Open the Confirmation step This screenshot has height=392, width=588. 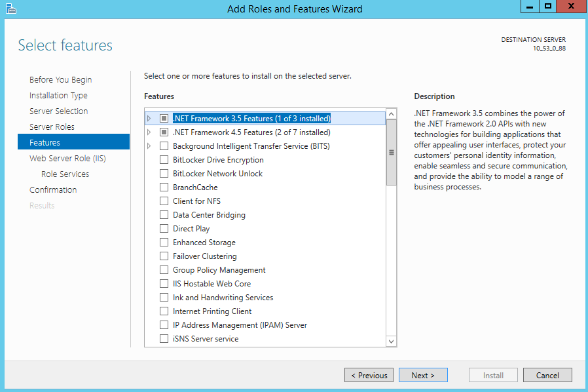click(53, 189)
